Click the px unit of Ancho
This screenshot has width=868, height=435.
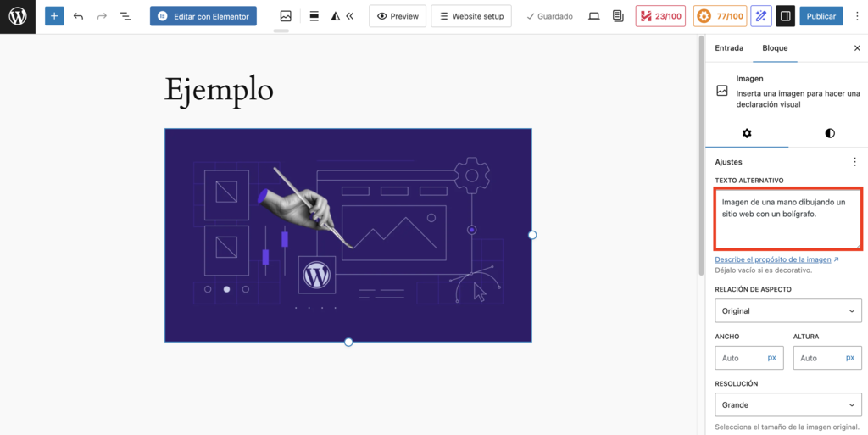tap(771, 358)
